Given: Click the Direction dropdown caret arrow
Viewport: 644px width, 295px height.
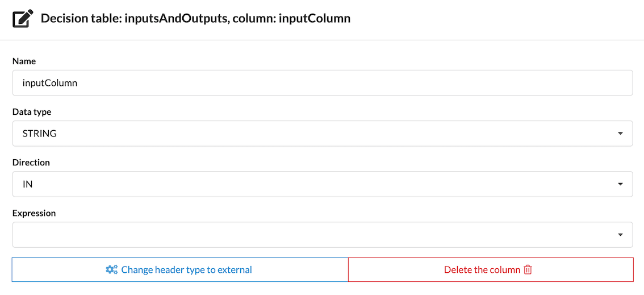Looking at the screenshot, I should pyautogui.click(x=620, y=184).
